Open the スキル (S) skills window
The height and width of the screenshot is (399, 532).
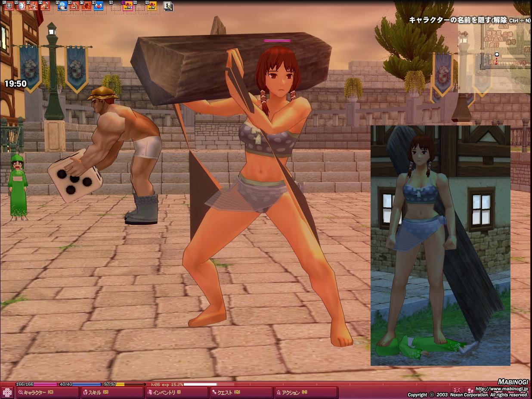[x=112, y=393]
